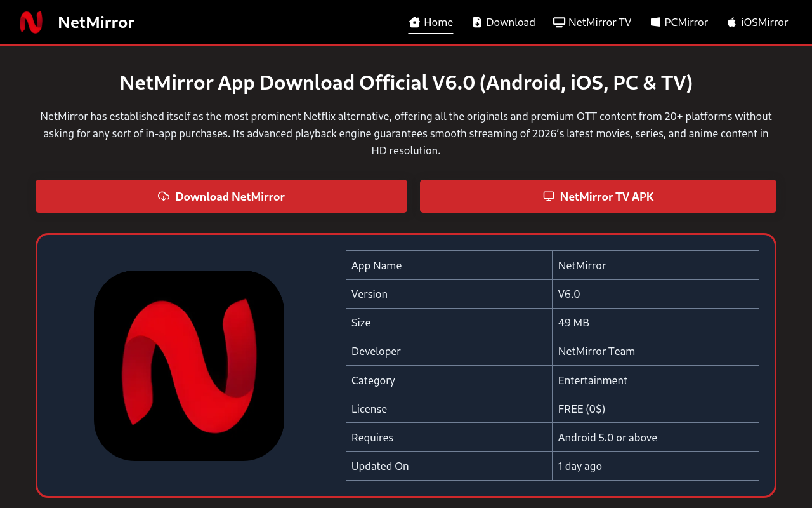Click the Developer label cell
Screen dimensions: 812x508
click(449, 351)
